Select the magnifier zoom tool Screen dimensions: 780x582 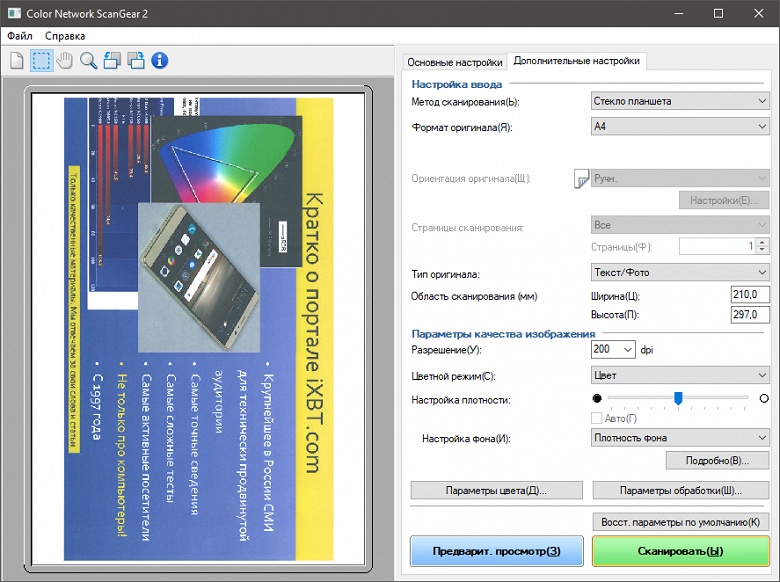pyautogui.click(x=89, y=61)
